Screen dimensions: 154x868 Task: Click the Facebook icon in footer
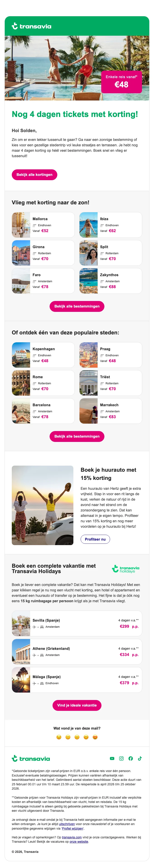[131, 758]
